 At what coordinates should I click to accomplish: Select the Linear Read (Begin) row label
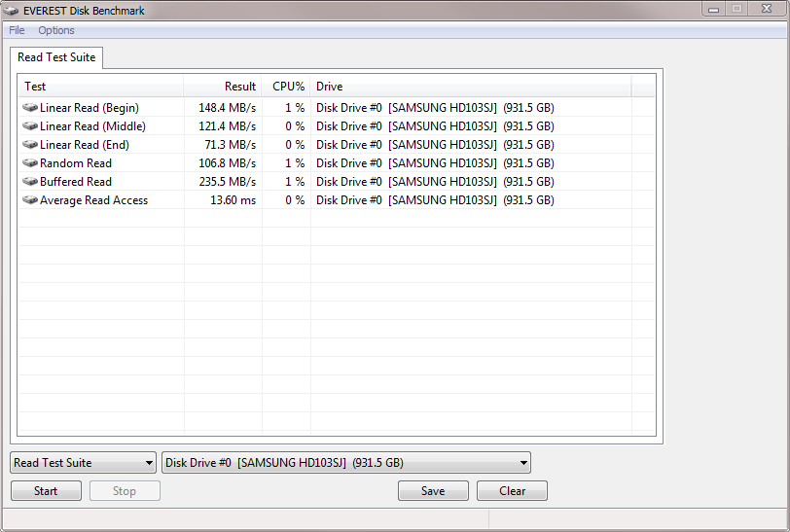click(x=90, y=108)
